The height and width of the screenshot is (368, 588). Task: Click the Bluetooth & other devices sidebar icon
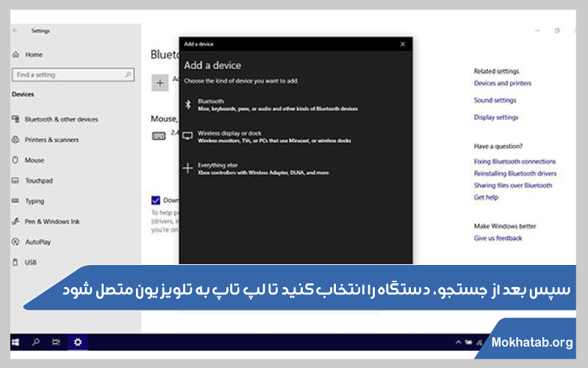(15, 119)
